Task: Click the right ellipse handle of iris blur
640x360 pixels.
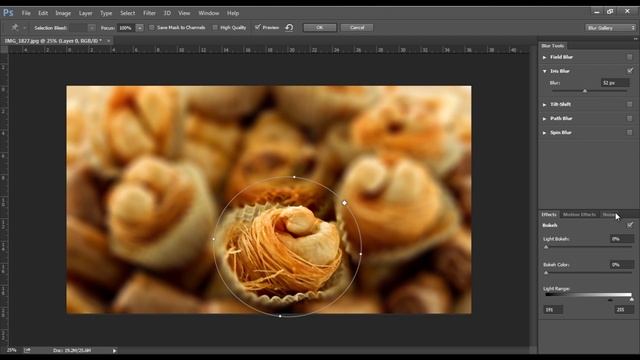Action: pyautogui.click(x=361, y=254)
